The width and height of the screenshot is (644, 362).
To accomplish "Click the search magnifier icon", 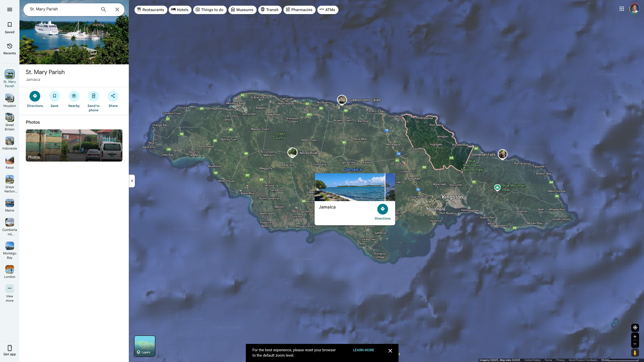I will click(103, 9).
